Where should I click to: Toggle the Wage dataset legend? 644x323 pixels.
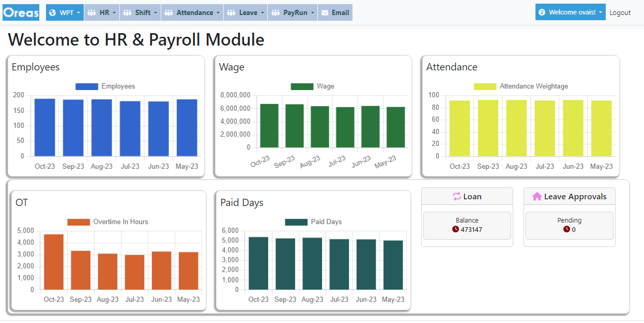point(312,86)
